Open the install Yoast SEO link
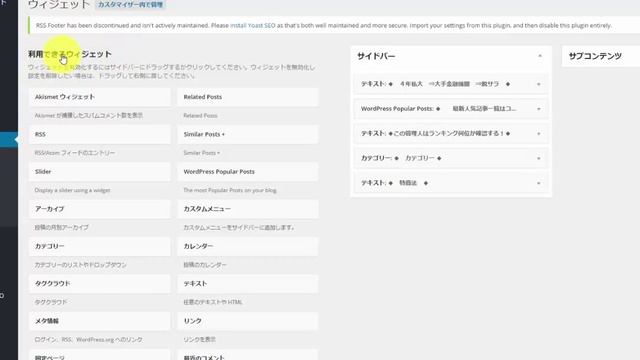The image size is (640, 360). (253, 25)
